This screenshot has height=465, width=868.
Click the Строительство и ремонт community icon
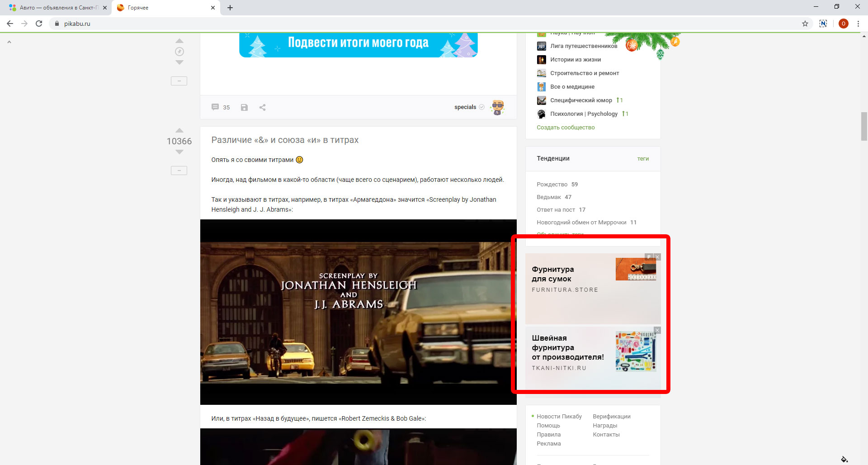tap(542, 73)
